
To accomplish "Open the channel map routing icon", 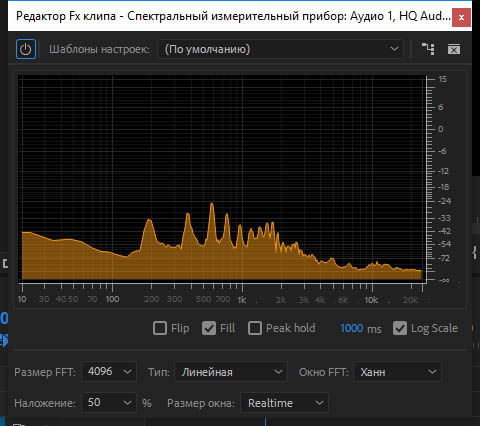I will pos(428,49).
